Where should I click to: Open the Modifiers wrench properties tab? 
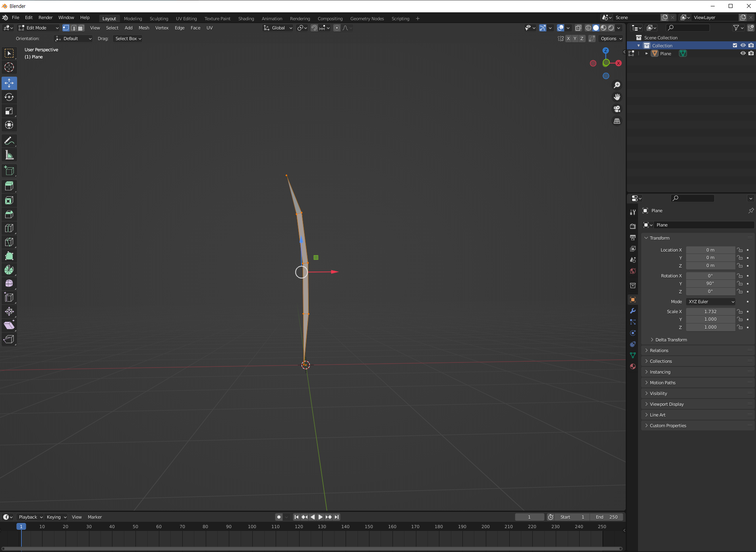[x=633, y=311]
